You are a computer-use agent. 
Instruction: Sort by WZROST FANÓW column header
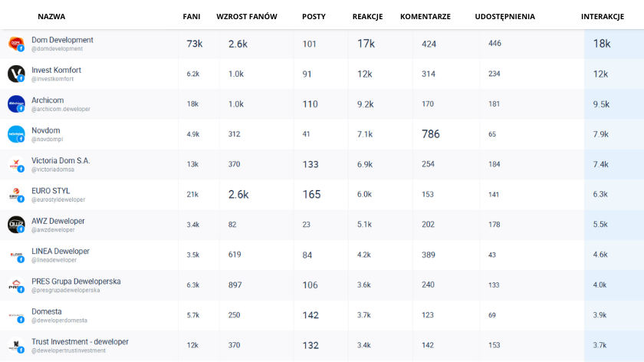pyautogui.click(x=247, y=16)
